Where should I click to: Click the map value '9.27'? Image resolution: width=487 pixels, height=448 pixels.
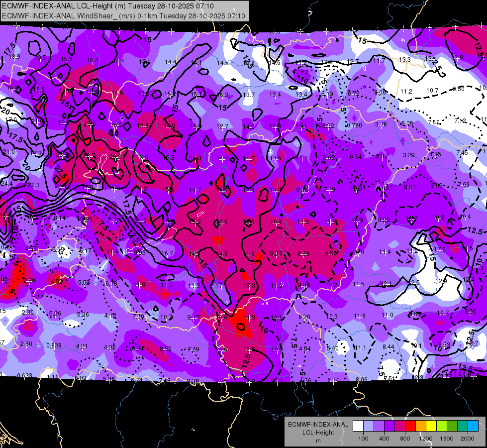[x=276, y=254]
